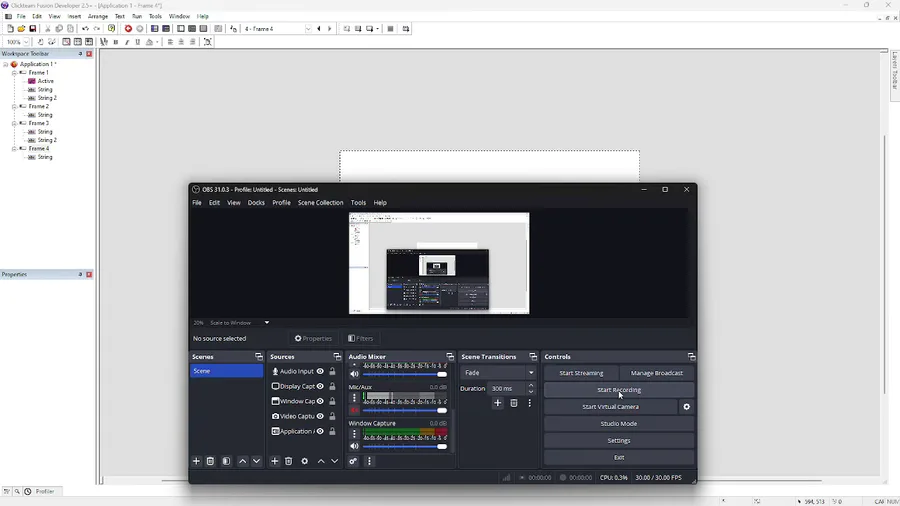
Task: Undock the Audio Mixer panel
Action: (450, 357)
